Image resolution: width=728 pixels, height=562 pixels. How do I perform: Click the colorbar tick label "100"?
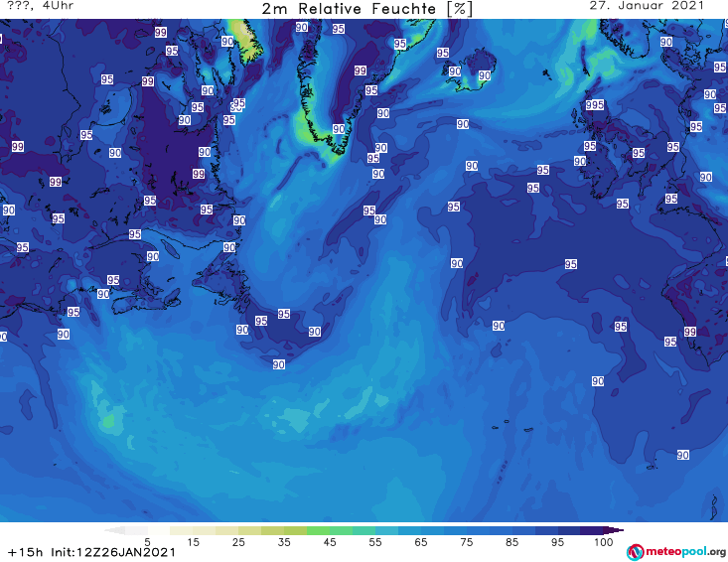(x=604, y=541)
